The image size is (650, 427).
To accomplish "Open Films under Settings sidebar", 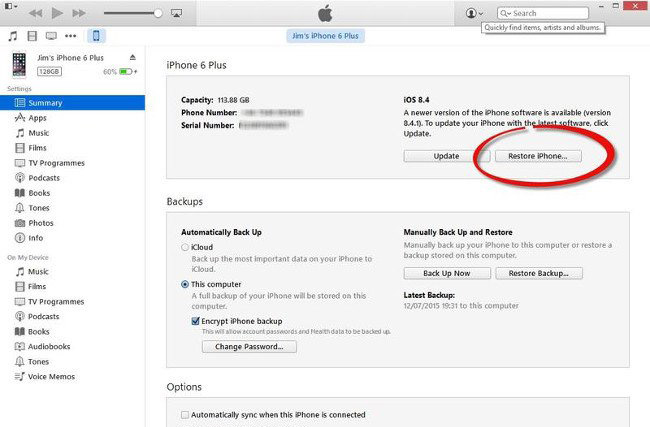I will pos(73,148).
